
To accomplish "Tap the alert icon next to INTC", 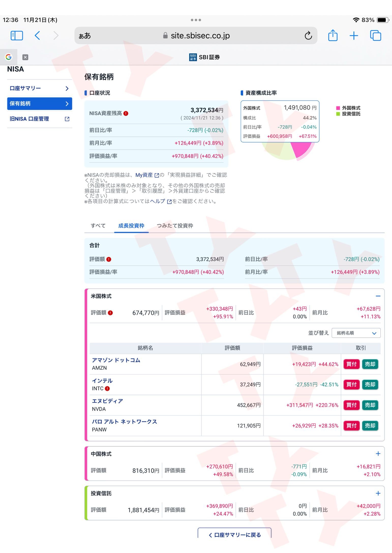I will pyautogui.click(x=107, y=388).
